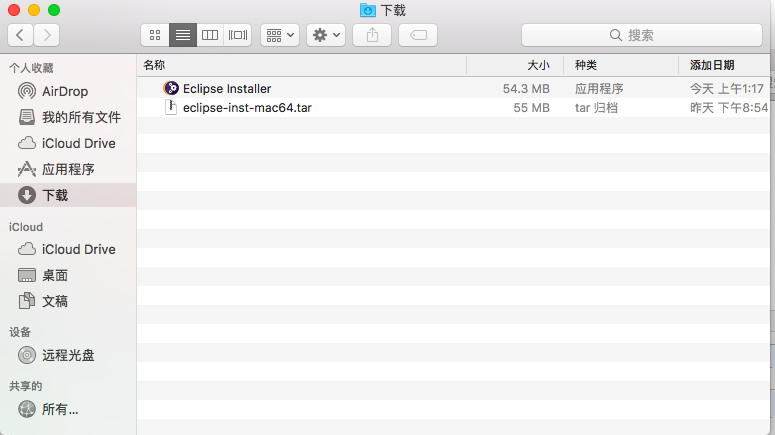775x435 pixels.
Task: Zoom the Finder window with green button
Action: point(54,10)
